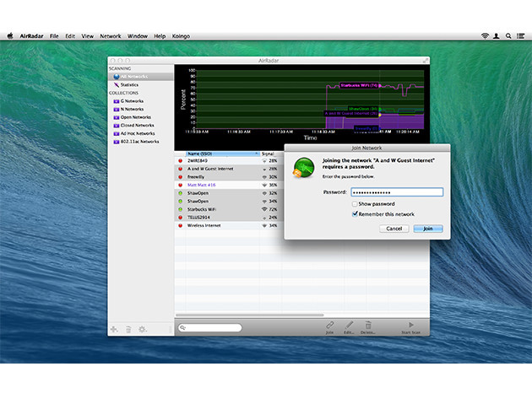Click the Wi-Fi icon in menu bar
532x399 pixels.
(x=485, y=36)
